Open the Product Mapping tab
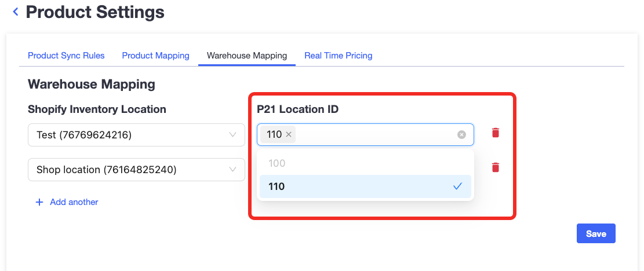 tap(156, 56)
